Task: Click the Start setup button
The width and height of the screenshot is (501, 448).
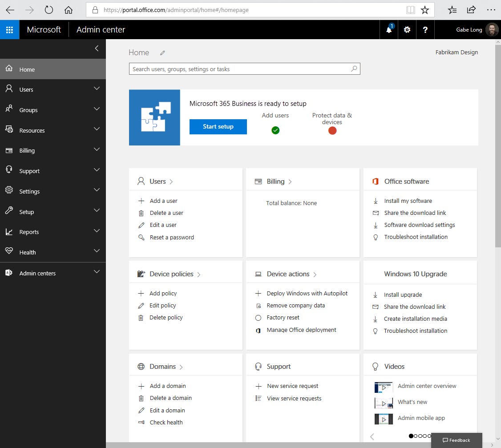Action: [x=218, y=126]
